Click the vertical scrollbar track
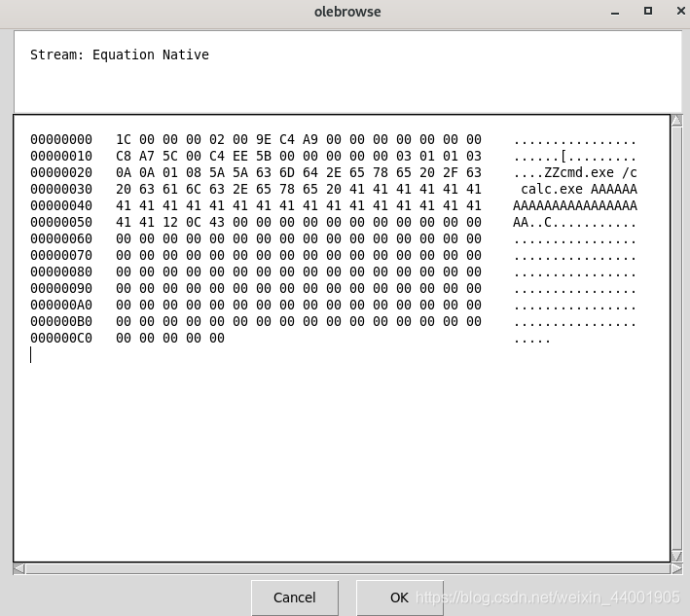This screenshot has height=616, width=690. tap(676, 338)
